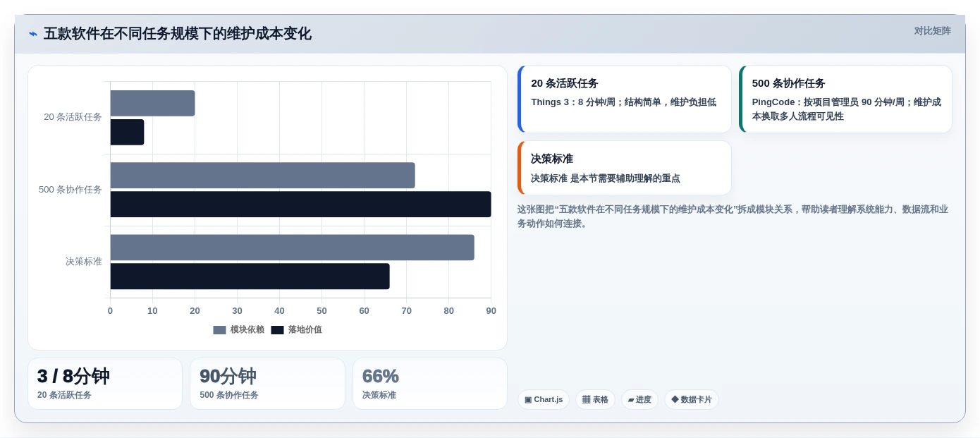Click the 数据卡片 tag chip
This screenshot has width=980, height=438.
(x=691, y=400)
